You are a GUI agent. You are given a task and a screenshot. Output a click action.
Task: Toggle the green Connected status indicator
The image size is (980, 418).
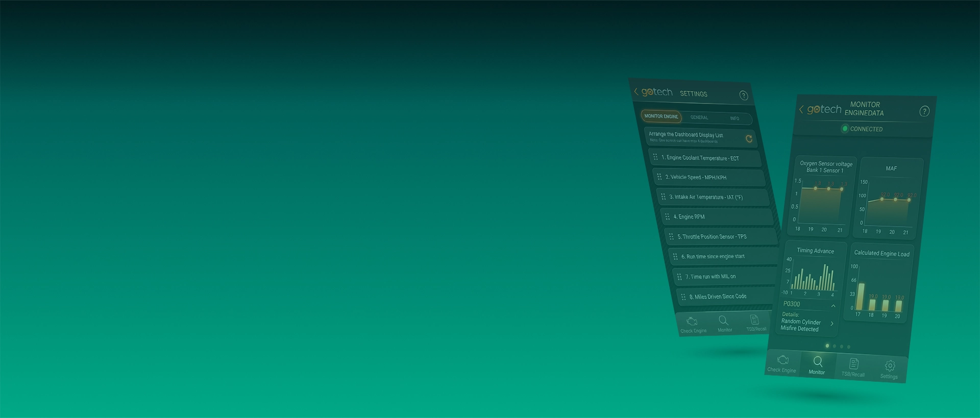[845, 129]
